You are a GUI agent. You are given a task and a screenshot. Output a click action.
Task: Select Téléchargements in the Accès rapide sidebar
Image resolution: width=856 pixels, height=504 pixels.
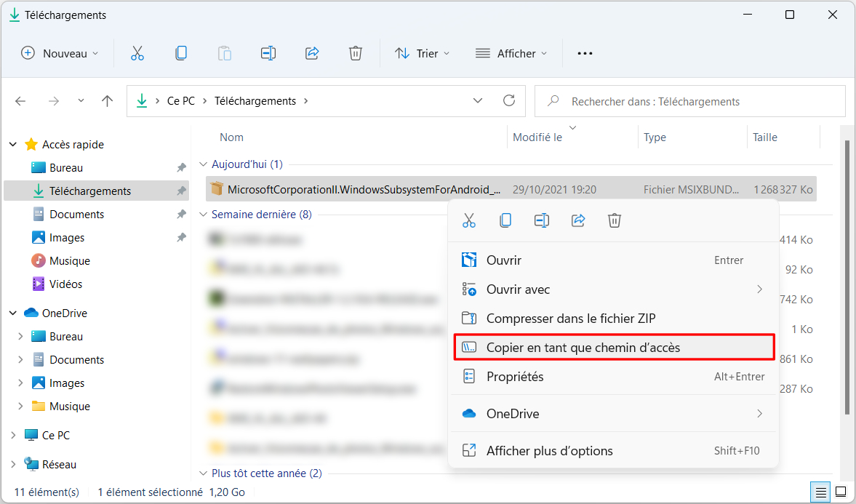[96, 191]
